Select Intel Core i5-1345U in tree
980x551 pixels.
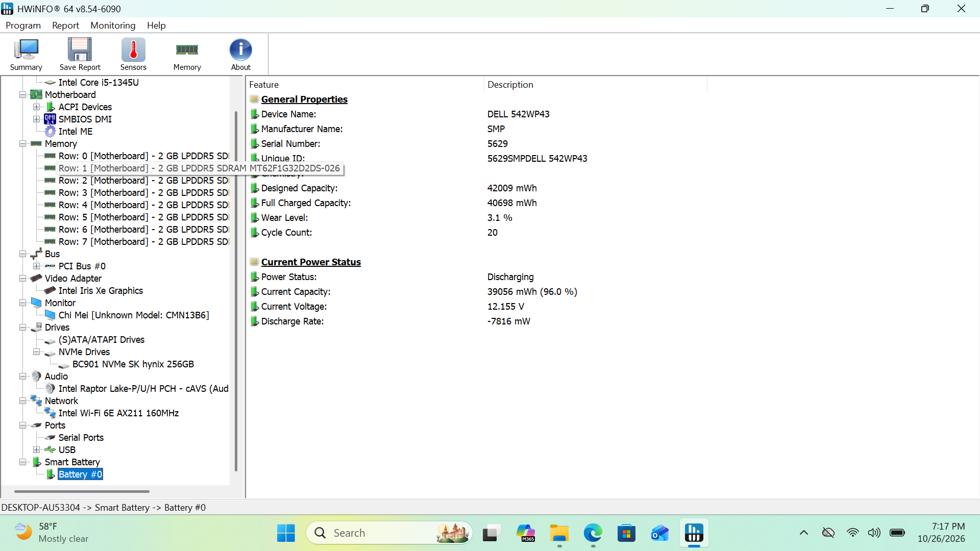click(99, 83)
